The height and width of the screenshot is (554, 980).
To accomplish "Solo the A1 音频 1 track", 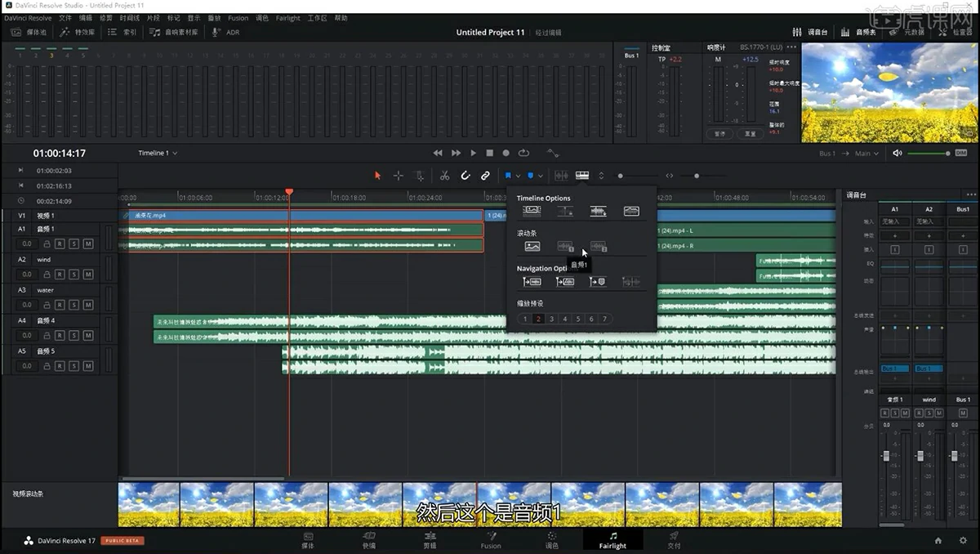I will [73, 243].
